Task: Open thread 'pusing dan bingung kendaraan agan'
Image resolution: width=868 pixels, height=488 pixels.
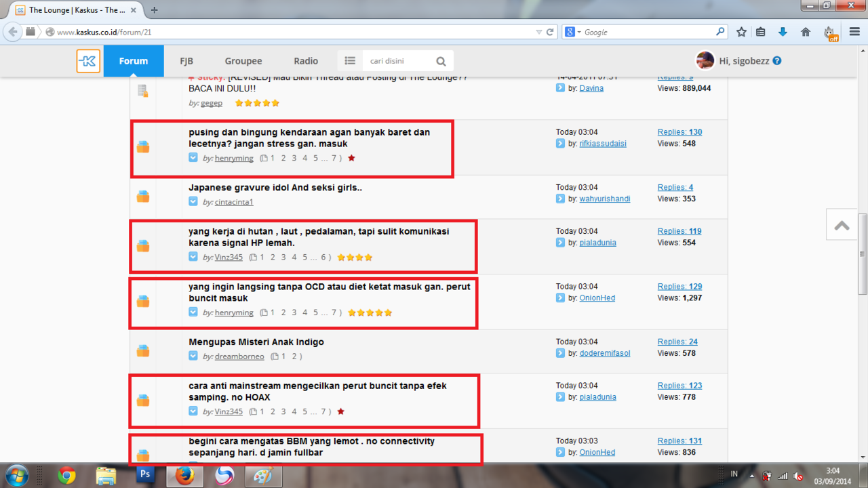Action: click(x=309, y=138)
